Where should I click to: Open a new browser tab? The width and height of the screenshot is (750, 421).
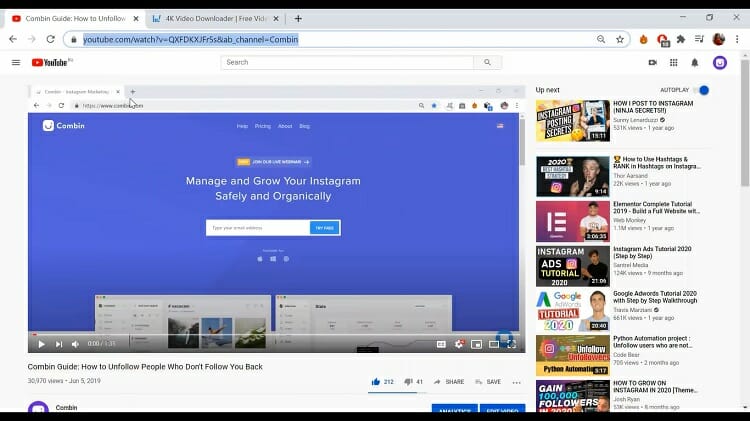pyautogui.click(x=298, y=19)
